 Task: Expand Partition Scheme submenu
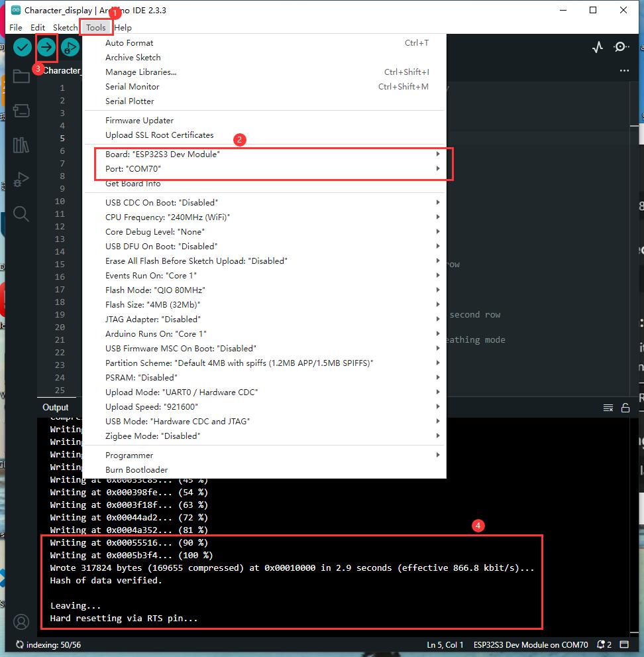(264, 363)
